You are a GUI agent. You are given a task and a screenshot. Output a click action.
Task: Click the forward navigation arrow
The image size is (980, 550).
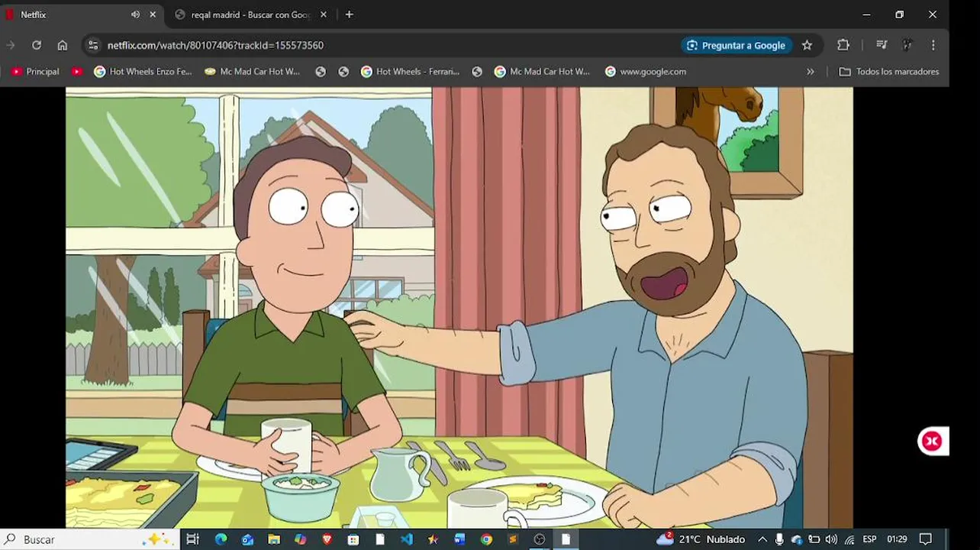point(11,45)
